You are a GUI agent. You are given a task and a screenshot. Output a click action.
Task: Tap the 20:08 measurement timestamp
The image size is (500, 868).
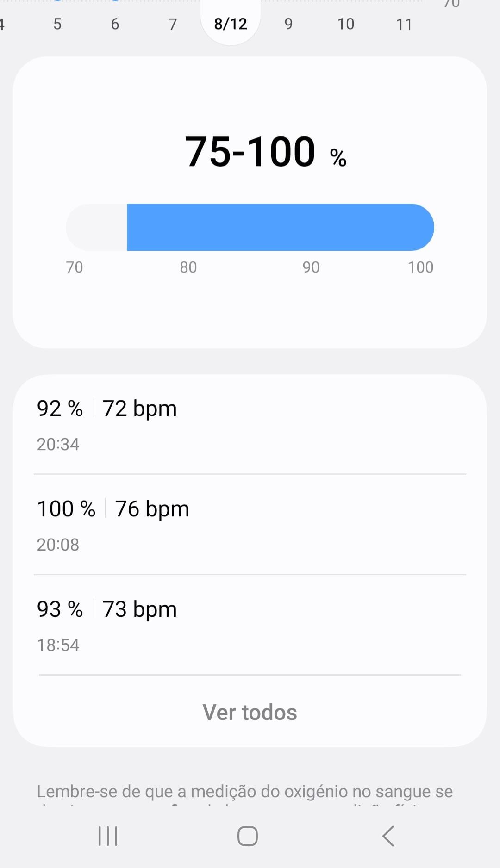click(58, 545)
